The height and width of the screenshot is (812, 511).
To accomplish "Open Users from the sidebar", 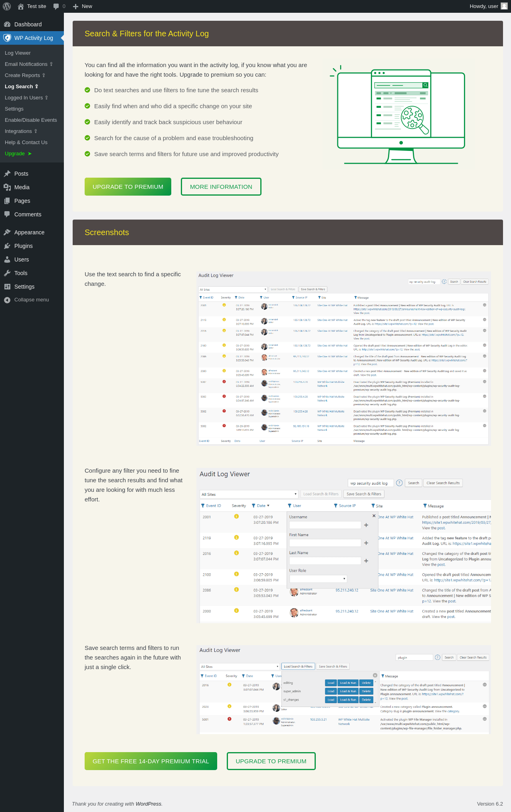I will [32, 259].
